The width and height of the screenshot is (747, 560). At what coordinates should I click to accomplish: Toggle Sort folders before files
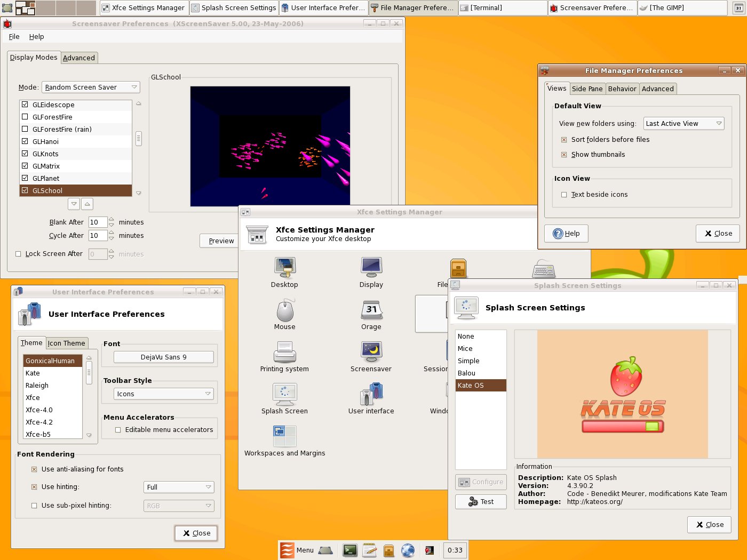pyautogui.click(x=564, y=140)
